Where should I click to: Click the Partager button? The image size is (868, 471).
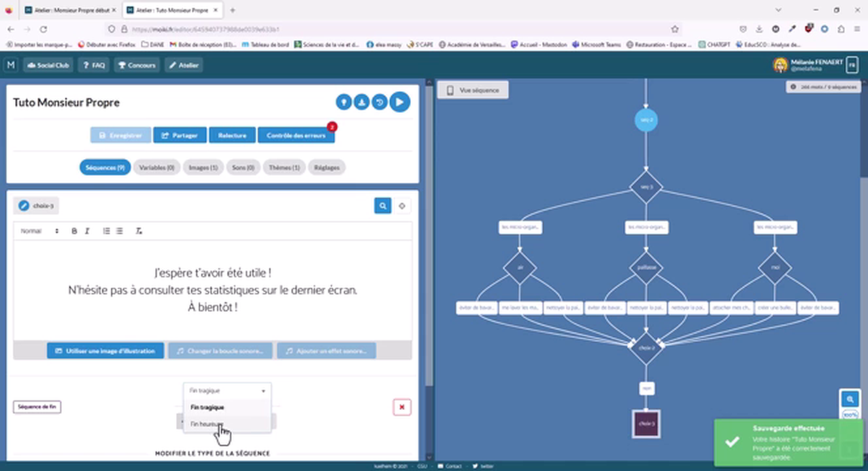pyautogui.click(x=180, y=135)
